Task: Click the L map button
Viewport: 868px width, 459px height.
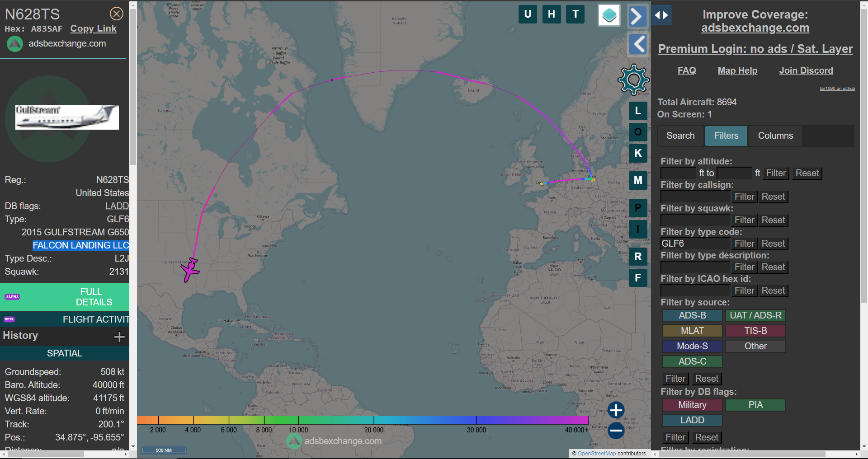Action: tap(638, 111)
